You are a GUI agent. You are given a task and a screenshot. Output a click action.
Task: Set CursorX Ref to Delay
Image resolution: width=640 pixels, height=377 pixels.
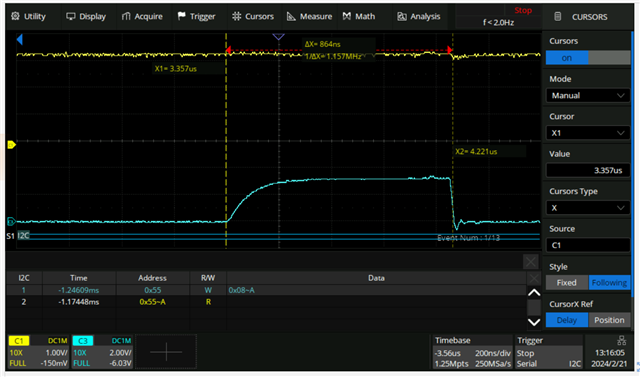point(567,320)
